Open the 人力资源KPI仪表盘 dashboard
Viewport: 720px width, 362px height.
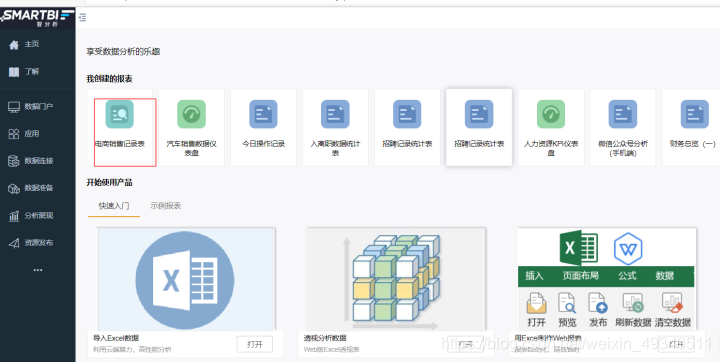coord(551,127)
